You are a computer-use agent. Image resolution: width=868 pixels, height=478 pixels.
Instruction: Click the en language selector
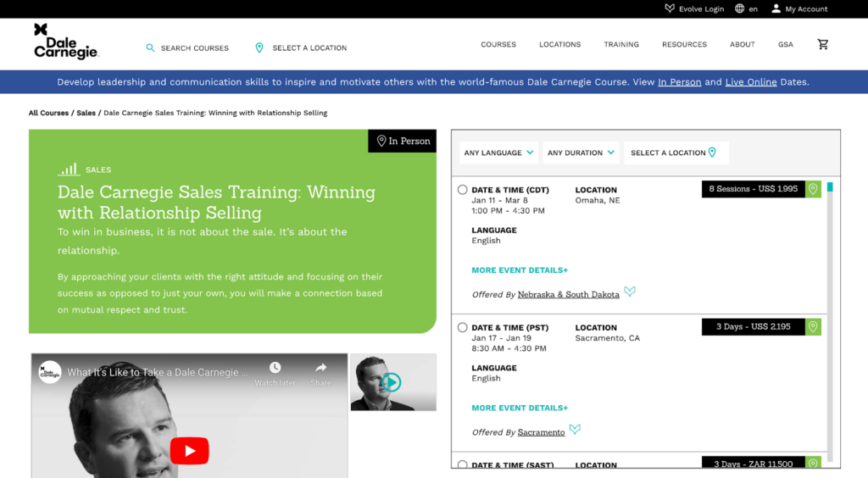click(753, 8)
